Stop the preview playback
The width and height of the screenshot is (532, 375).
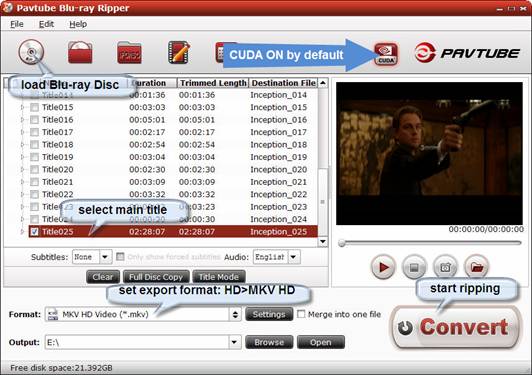(x=414, y=267)
